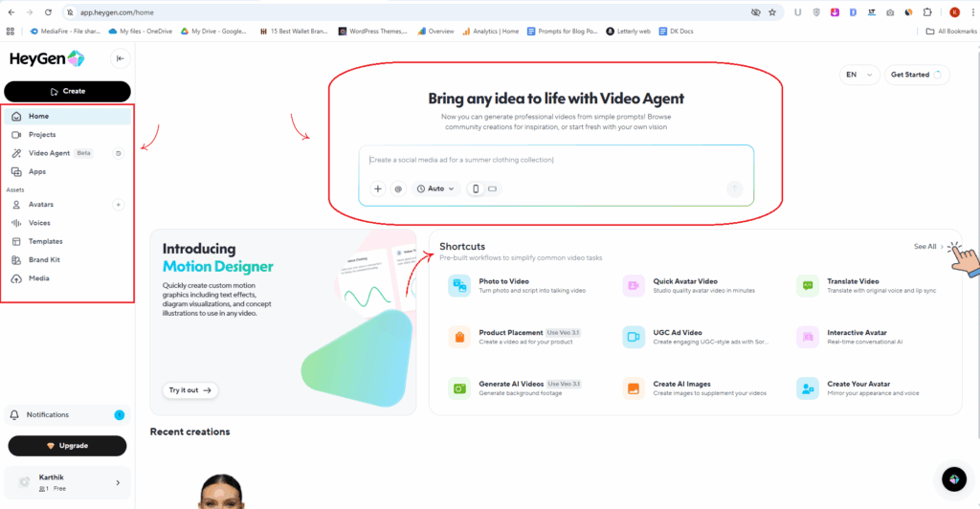Open the Create button
The width and height of the screenshot is (980, 509).
[x=68, y=91]
